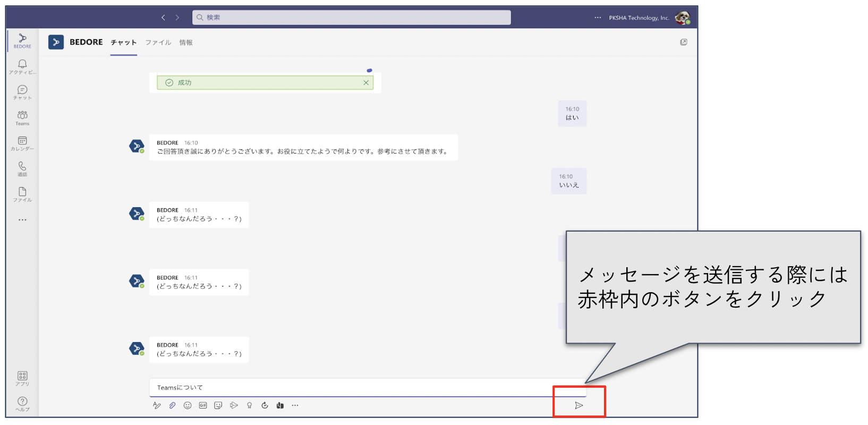This screenshot has width=868, height=425.
Task: Open more messaging extensions ellipsis in compose toolbar
Action: coord(295,405)
